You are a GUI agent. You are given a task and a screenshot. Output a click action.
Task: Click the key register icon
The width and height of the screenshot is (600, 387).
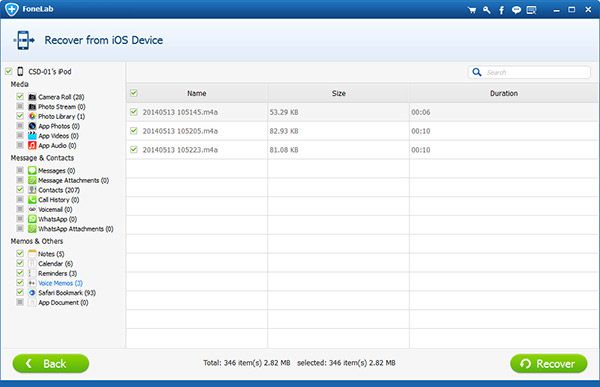click(x=486, y=10)
